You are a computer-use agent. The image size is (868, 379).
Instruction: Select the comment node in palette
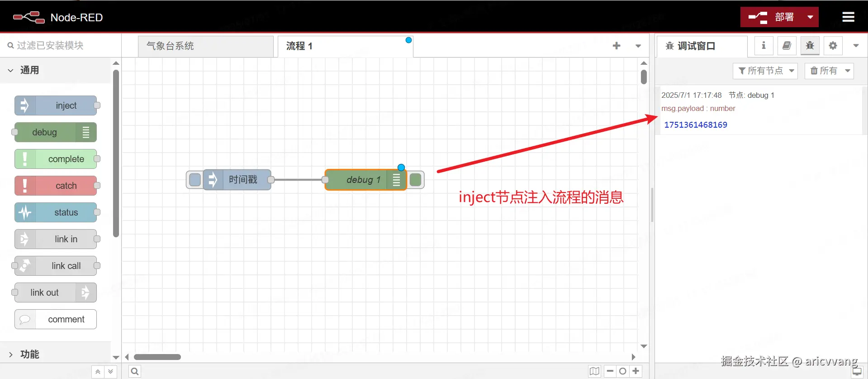click(x=56, y=319)
